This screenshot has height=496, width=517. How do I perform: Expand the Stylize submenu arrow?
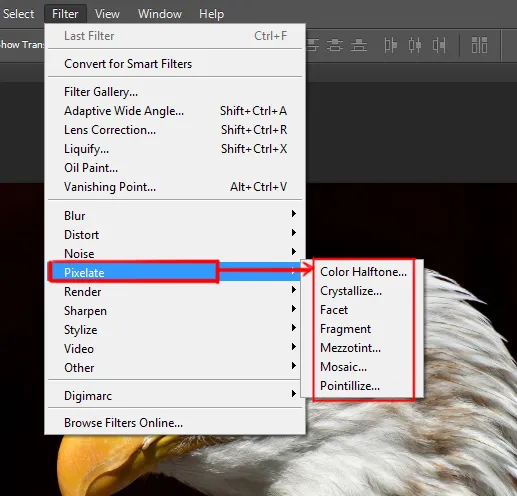[x=294, y=328]
